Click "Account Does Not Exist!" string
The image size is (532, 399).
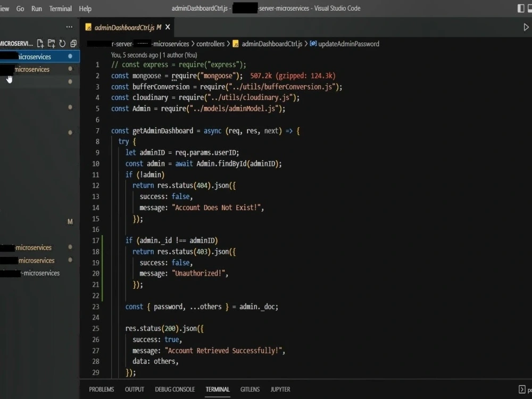coord(216,207)
